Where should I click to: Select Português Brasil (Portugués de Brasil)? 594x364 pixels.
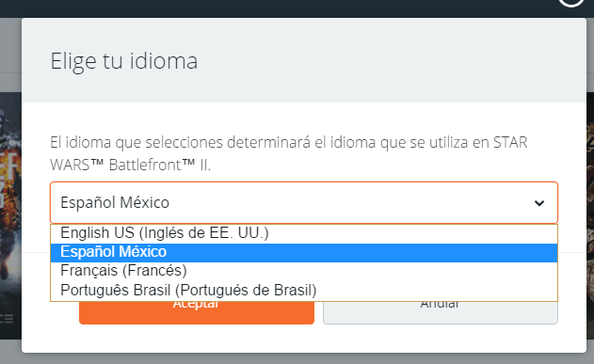point(304,291)
